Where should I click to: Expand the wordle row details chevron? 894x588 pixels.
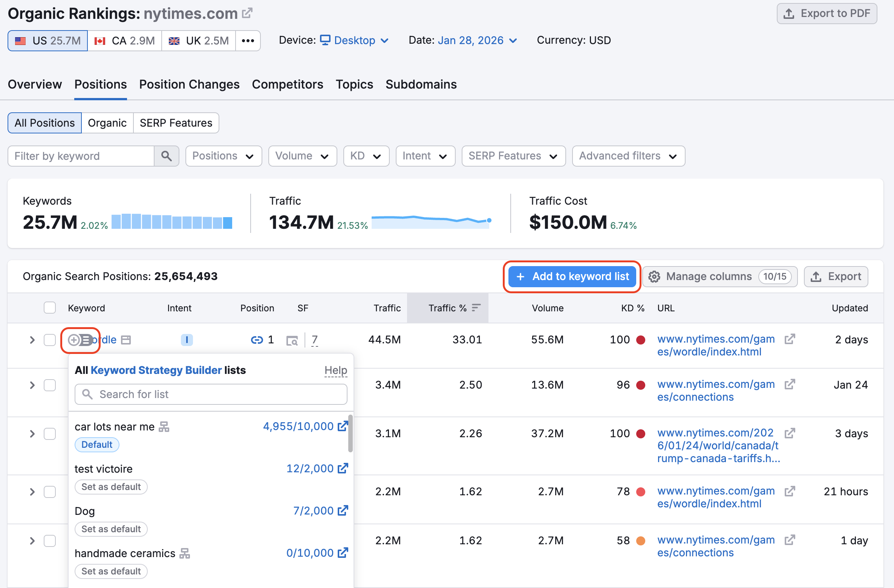pos(32,340)
